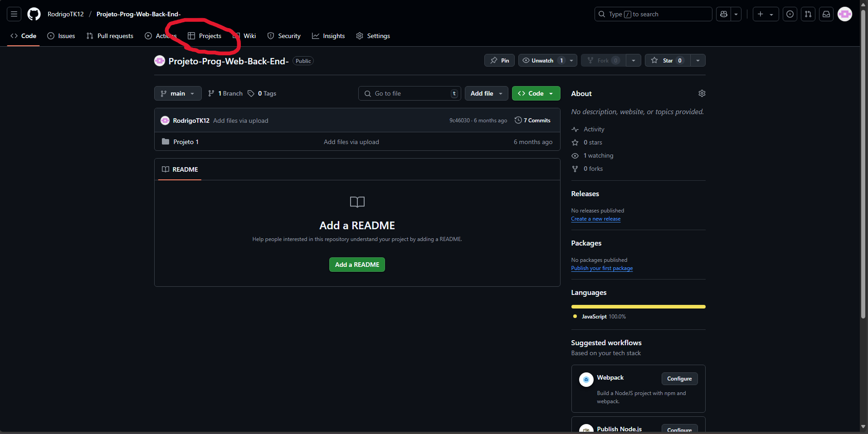Open Projeto 1 row's commit message
868x434 pixels.
(351, 142)
